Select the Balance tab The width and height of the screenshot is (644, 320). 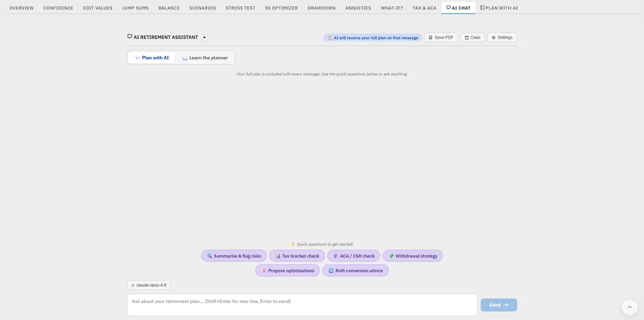[x=169, y=8]
